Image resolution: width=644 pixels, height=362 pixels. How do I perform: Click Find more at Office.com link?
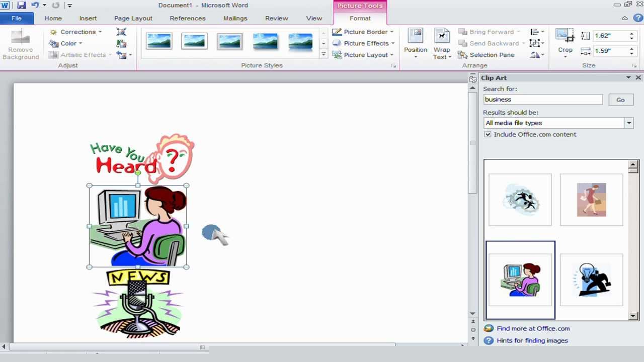pos(533,328)
